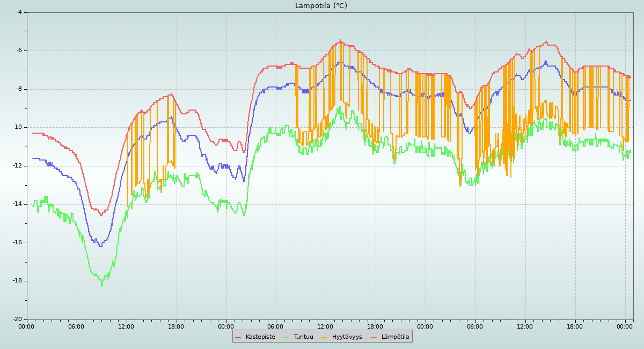Click the orange Hyytävyys legend line marker
This screenshot has height=349, width=644.
[x=325, y=337]
